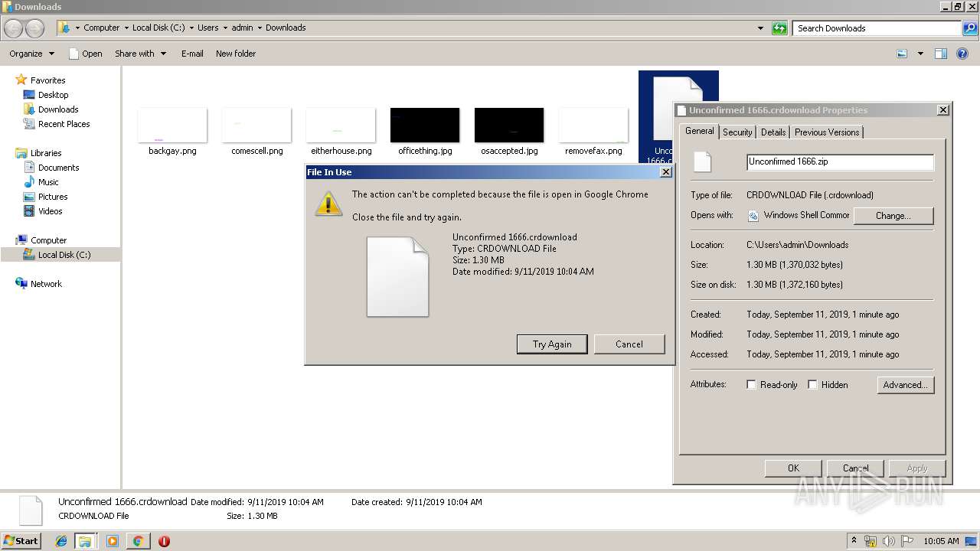Select Downloads in the navigation pane
980x551 pixels.
[58, 109]
